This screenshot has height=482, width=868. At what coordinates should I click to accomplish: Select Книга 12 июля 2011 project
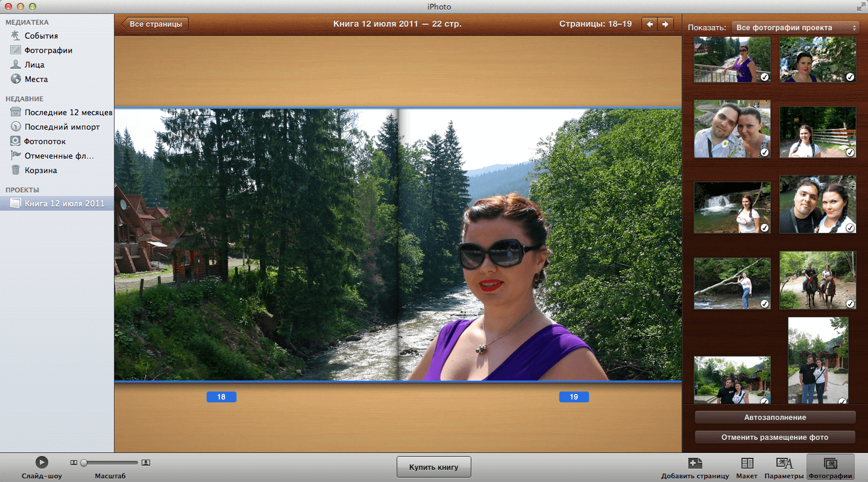[64, 204]
